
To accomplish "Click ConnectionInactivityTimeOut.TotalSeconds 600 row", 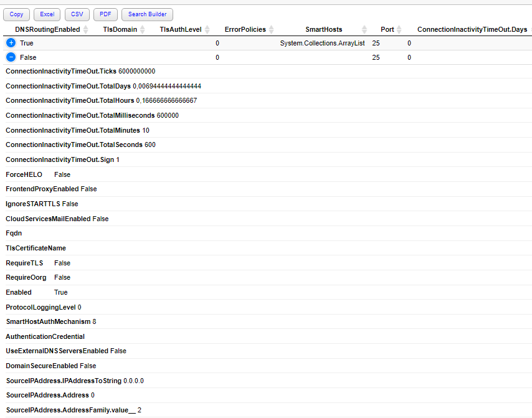I will tap(267, 145).
